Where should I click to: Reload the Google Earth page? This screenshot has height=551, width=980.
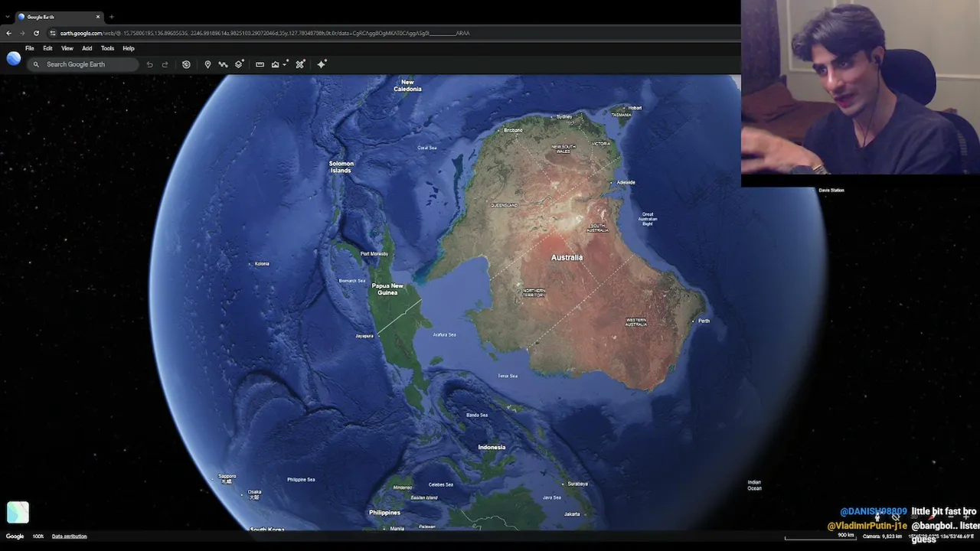[36, 33]
